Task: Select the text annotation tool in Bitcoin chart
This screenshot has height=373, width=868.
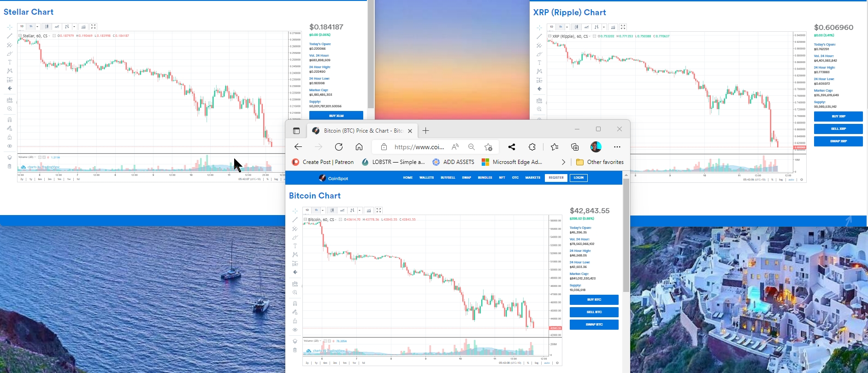Action: [295, 246]
